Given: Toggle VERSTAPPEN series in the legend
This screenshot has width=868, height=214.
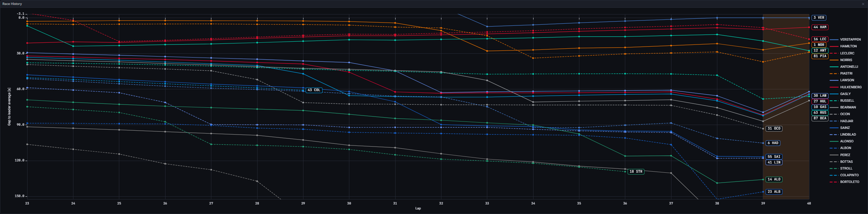Looking at the screenshot, I should pyautogui.click(x=845, y=40).
